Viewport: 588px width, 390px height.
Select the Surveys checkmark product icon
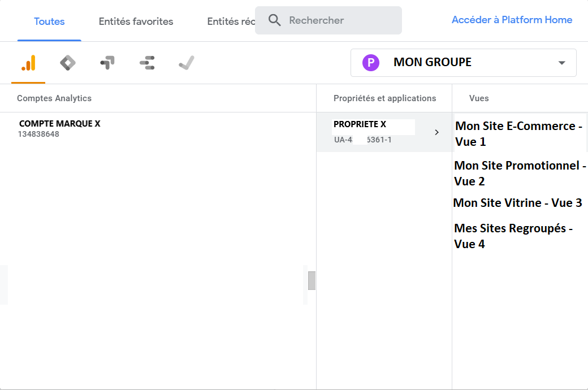click(187, 63)
